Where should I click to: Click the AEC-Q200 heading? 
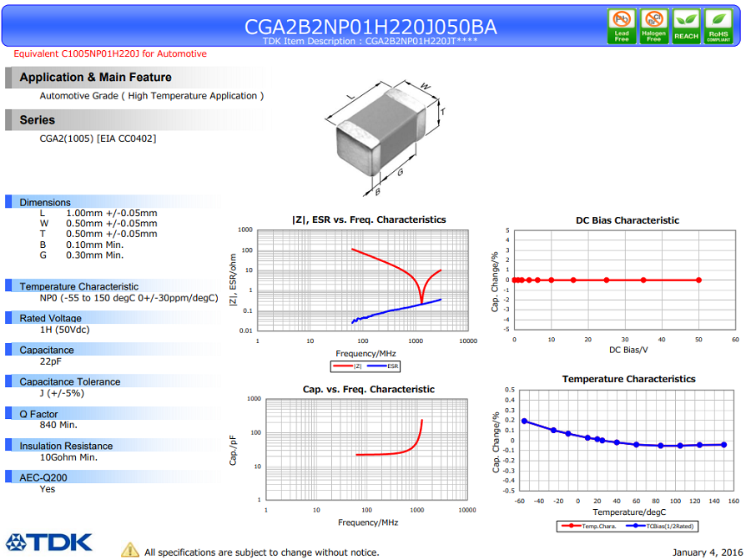pyautogui.click(x=43, y=477)
